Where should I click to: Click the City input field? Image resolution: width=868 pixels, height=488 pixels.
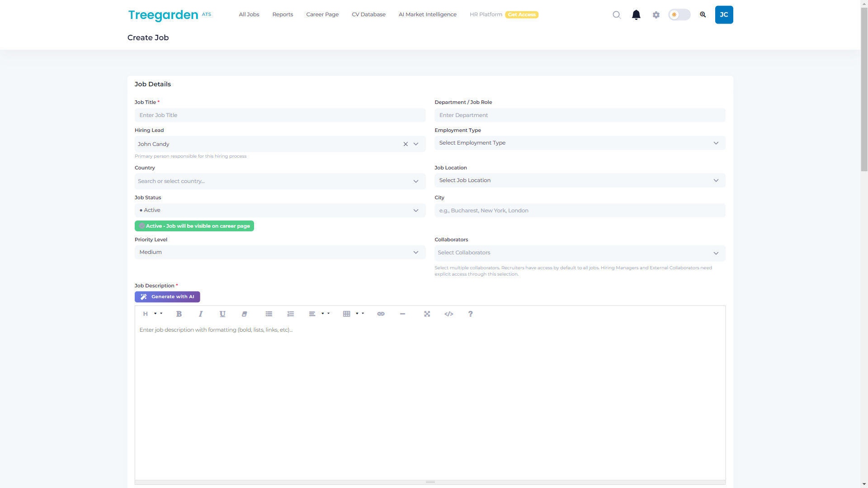(580, 211)
